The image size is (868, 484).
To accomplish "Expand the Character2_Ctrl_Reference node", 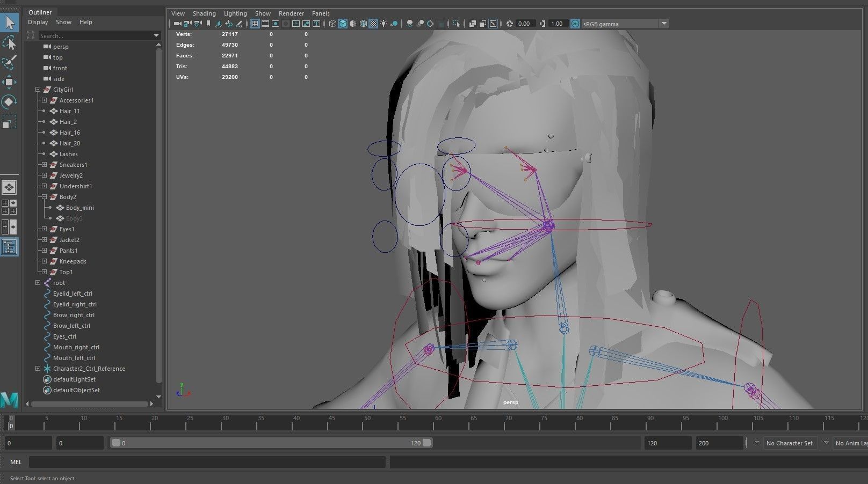I will [38, 369].
